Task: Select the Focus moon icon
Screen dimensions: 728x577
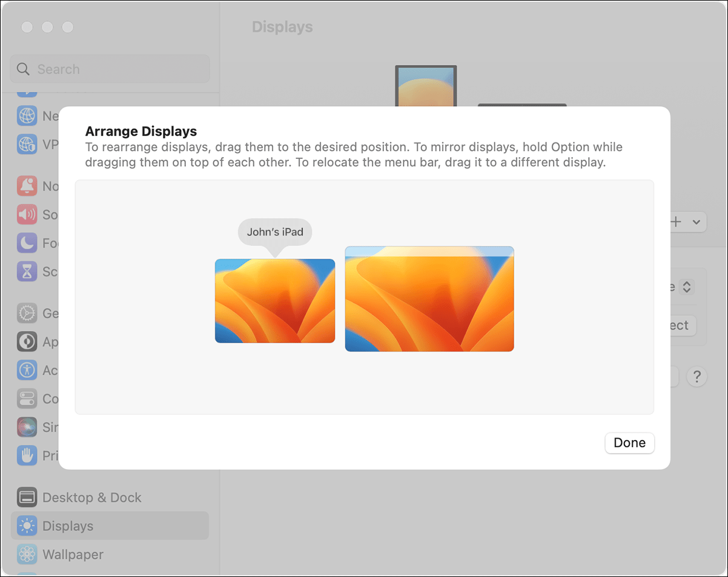Action: [x=27, y=243]
